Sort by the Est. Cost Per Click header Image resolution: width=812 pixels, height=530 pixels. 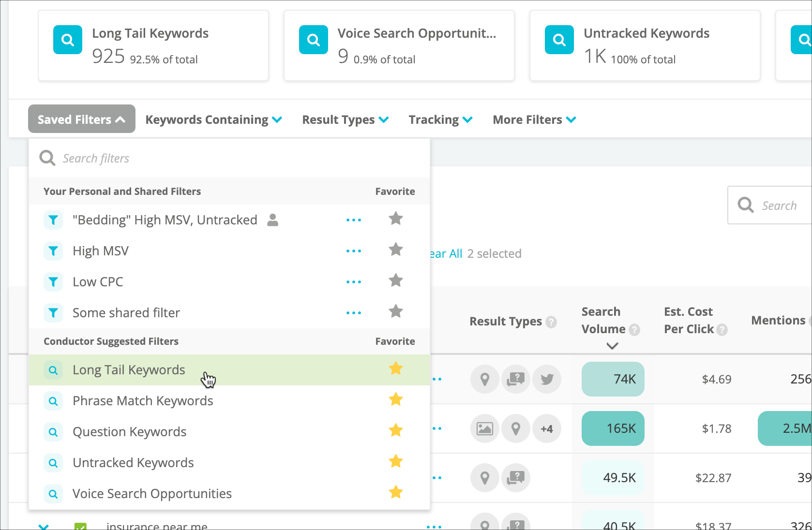689,321
